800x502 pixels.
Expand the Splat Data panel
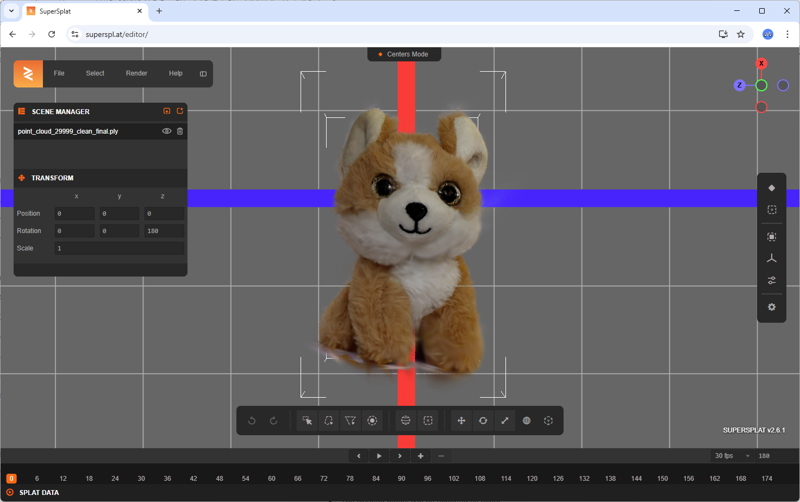(x=40, y=493)
